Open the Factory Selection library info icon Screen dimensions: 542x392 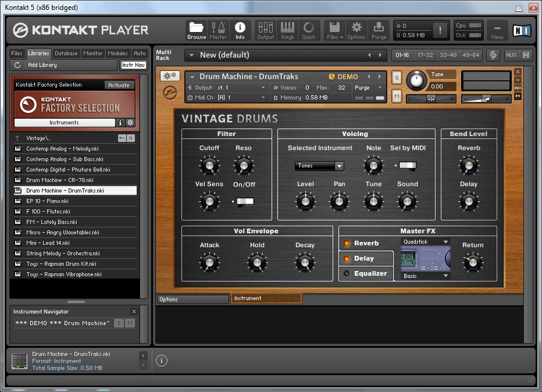(120, 122)
